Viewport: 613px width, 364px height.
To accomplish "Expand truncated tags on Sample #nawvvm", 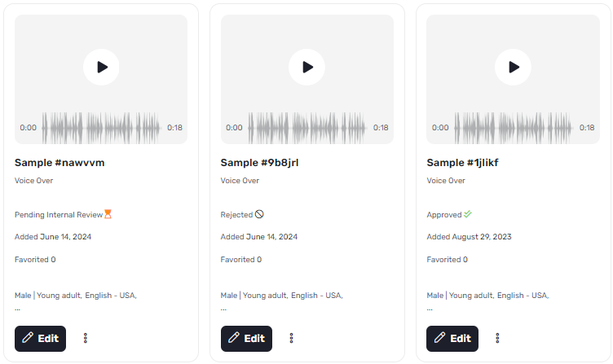I will click(17, 309).
